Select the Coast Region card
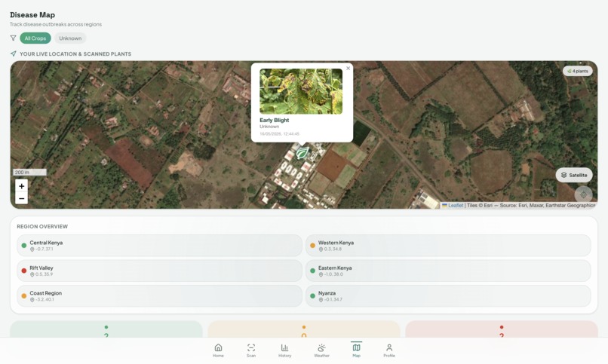The width and height of the screenshot is (608, 364). (159, 296)
